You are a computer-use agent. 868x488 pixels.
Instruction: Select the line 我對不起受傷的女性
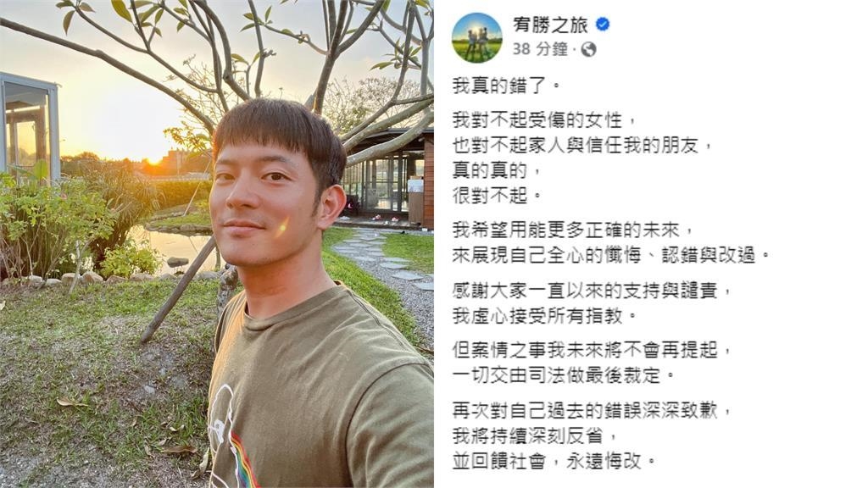tap(545, 120)
